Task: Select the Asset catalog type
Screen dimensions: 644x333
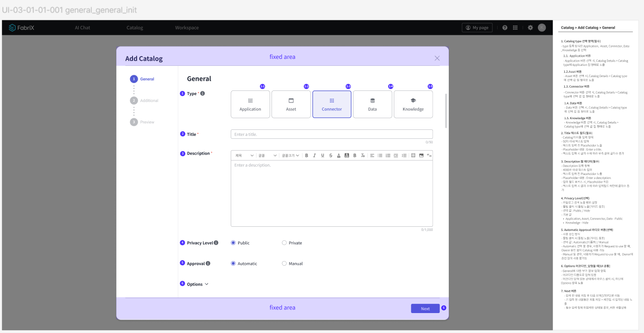Action: [291, 104]
